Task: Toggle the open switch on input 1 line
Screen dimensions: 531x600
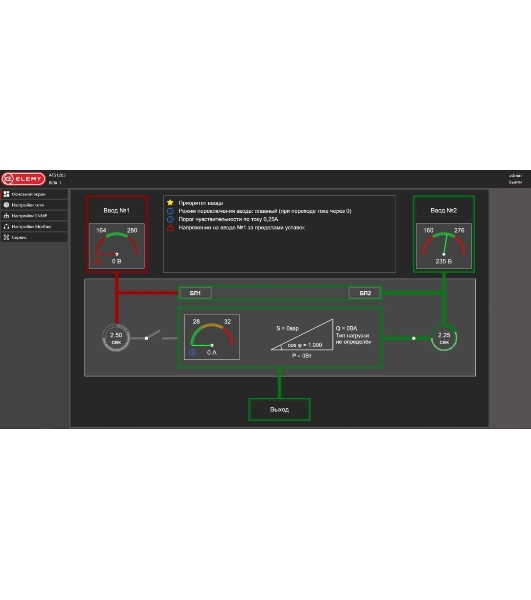Action: coord(153,336)
